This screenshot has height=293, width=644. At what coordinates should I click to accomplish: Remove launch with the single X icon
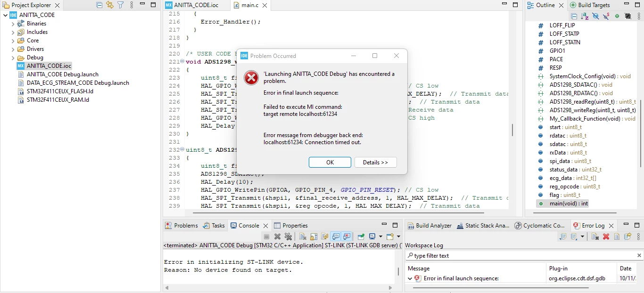coord(277,236)
